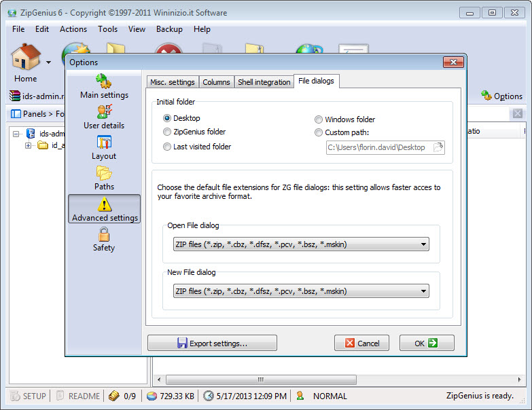Click the ids-admin archive icon in path bar
Image resolution: width=532 pixels, height=410 pixels.
(15, 96)
